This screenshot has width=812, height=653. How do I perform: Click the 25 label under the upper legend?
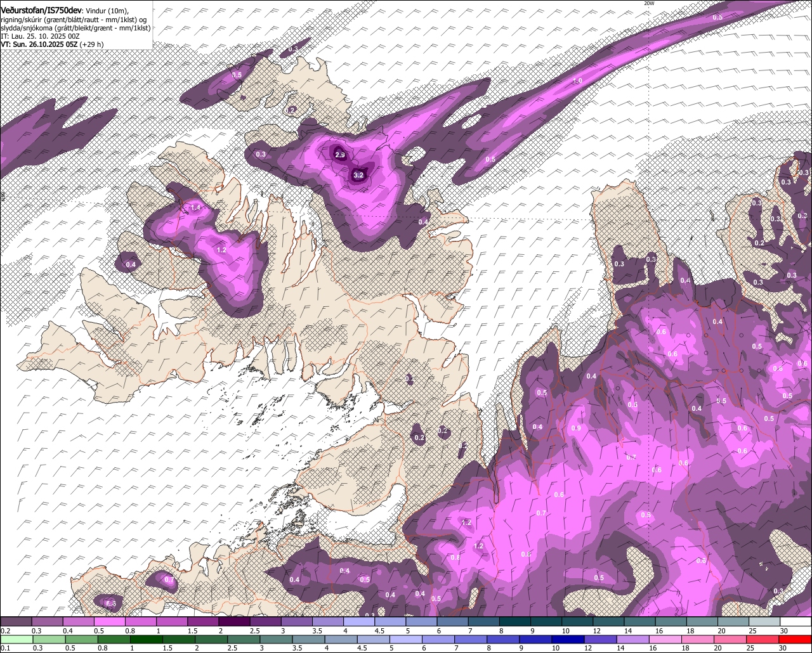pyautogui.click(x=753, y=631)
